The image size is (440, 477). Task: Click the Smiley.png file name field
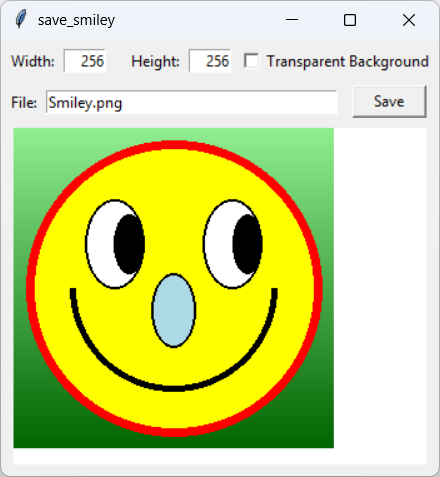192,102
